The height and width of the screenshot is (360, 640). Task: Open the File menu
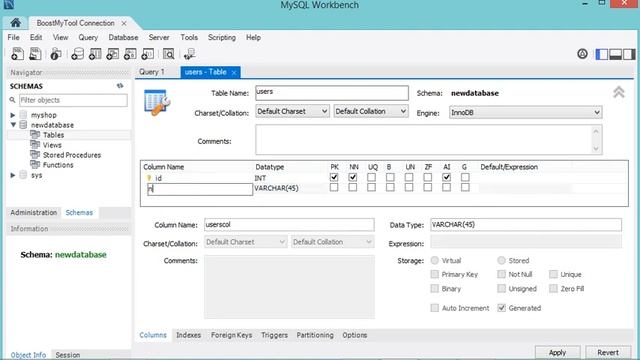point(13,37)
